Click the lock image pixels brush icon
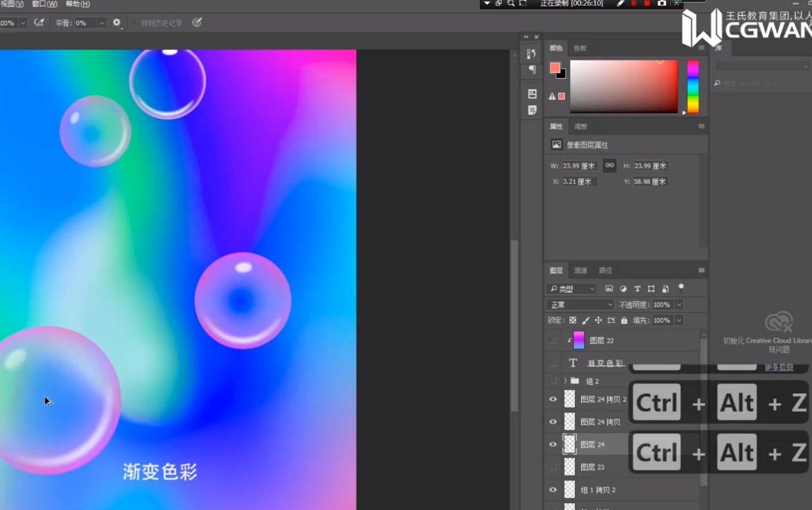This screenshot has width=812, height=510. pos(586,320)
